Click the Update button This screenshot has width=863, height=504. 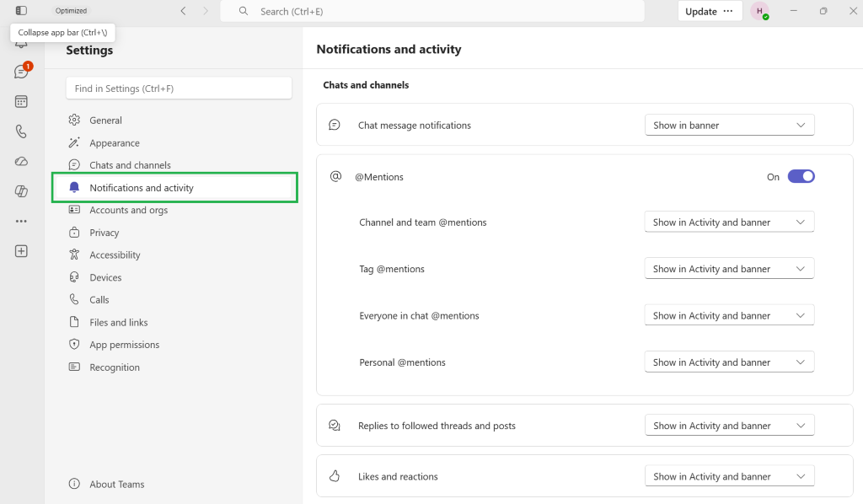click(700, 11)
